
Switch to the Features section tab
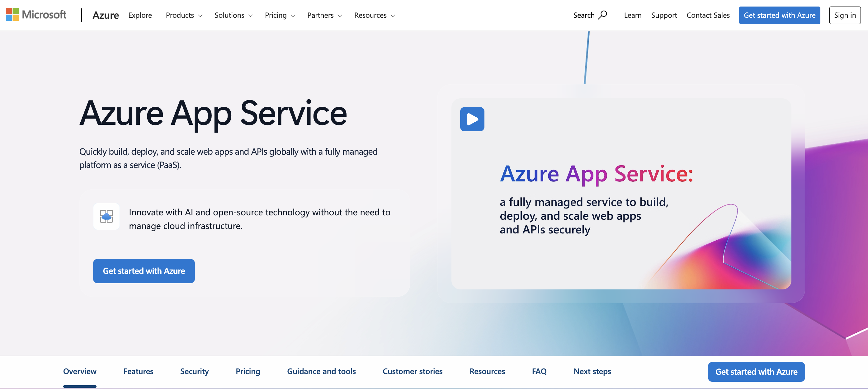coord(138,372)
